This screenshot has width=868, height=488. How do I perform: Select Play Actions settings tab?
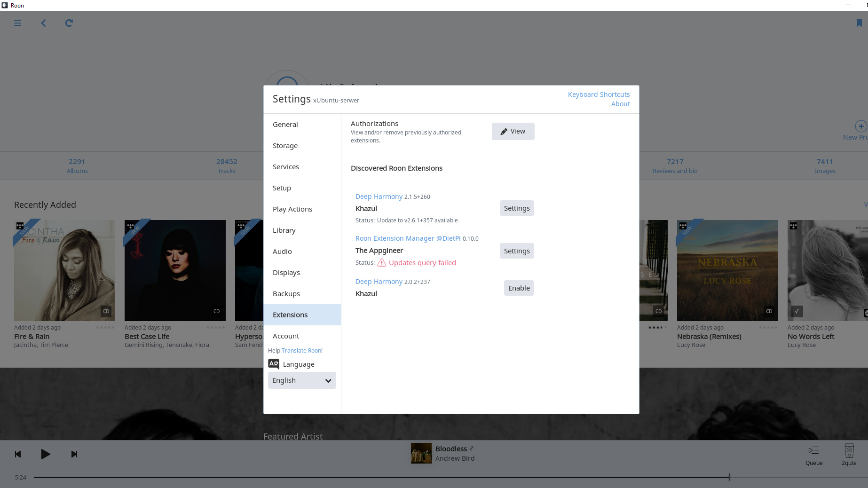coord(302,209)
